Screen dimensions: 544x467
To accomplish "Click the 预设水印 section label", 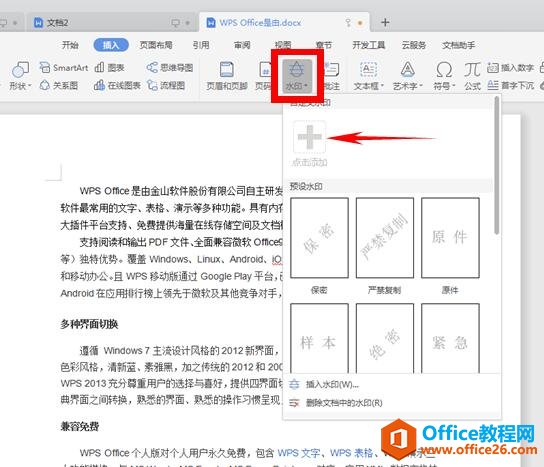I will pos(306,187).
